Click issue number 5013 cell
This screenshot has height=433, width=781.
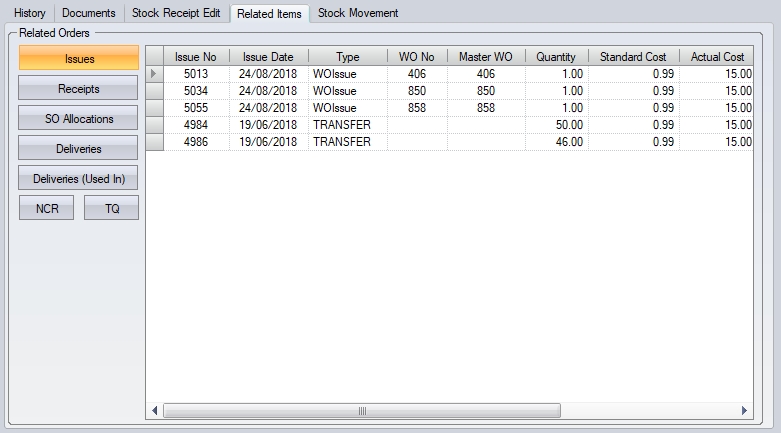pos(196,74)
